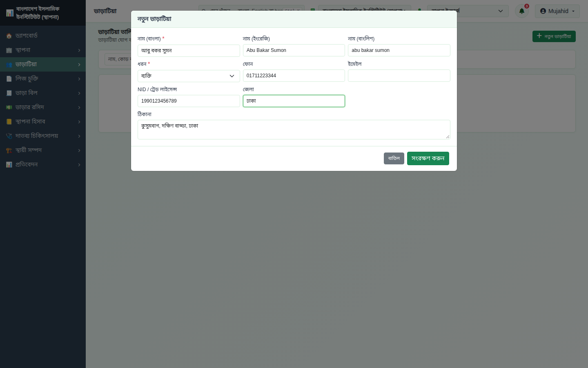
Task: Click the বাতিল cancel button
Action: (x=394, y=158)
